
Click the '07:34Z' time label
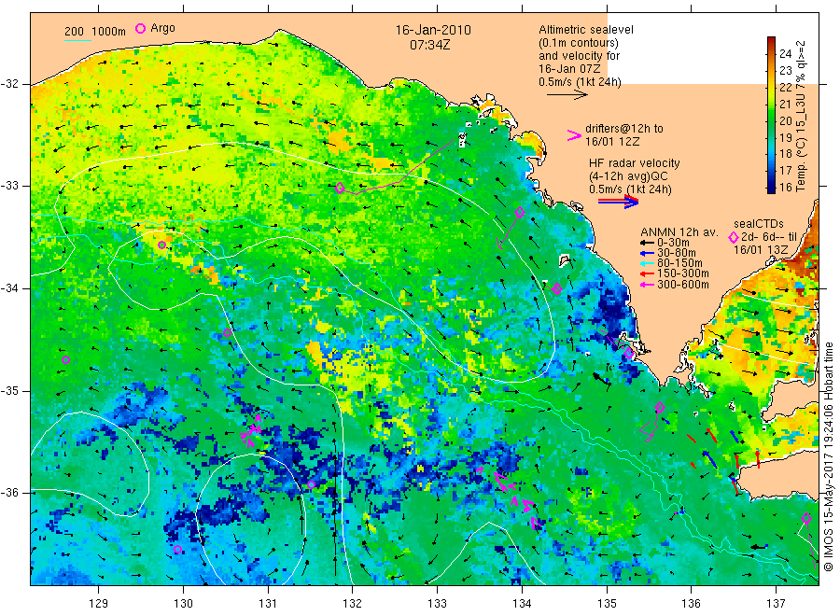coord(429,45)
